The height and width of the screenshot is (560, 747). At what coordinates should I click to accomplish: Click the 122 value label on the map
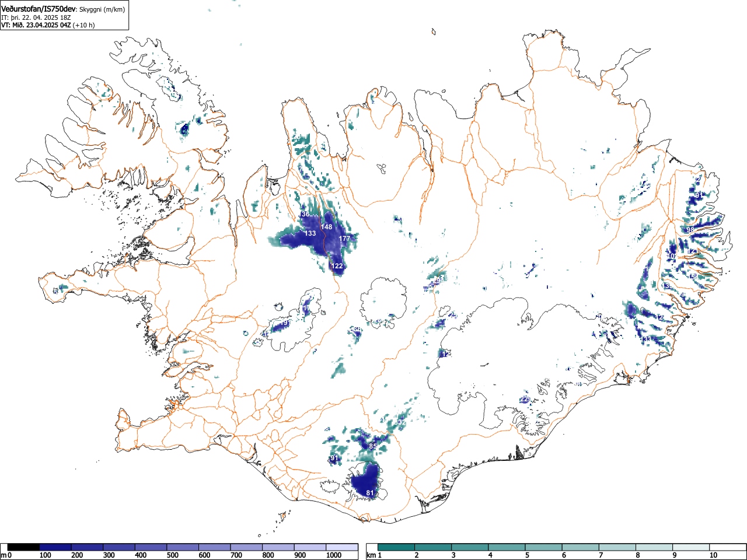[337, 266]
